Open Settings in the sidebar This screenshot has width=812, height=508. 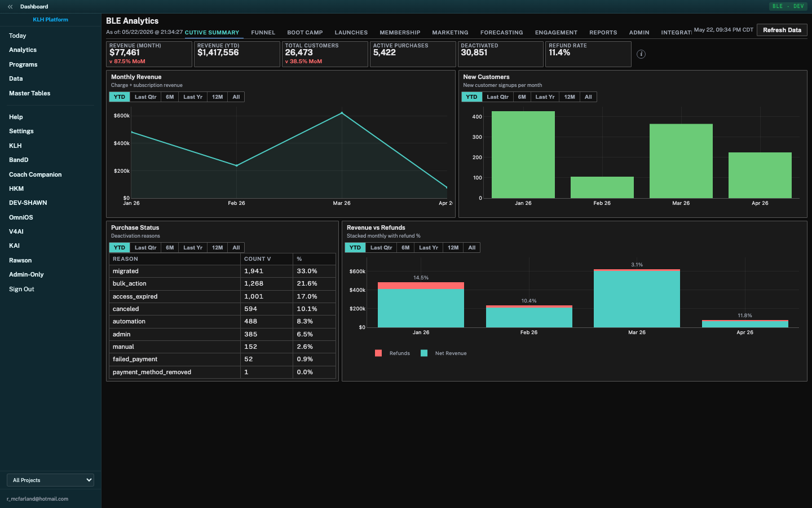(21, 132)
